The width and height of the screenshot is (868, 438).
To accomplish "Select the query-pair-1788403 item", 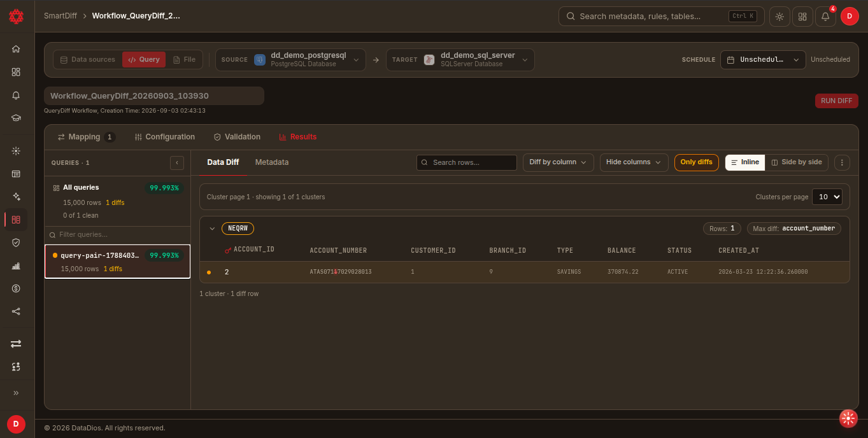I will click(x=117, y=262).
